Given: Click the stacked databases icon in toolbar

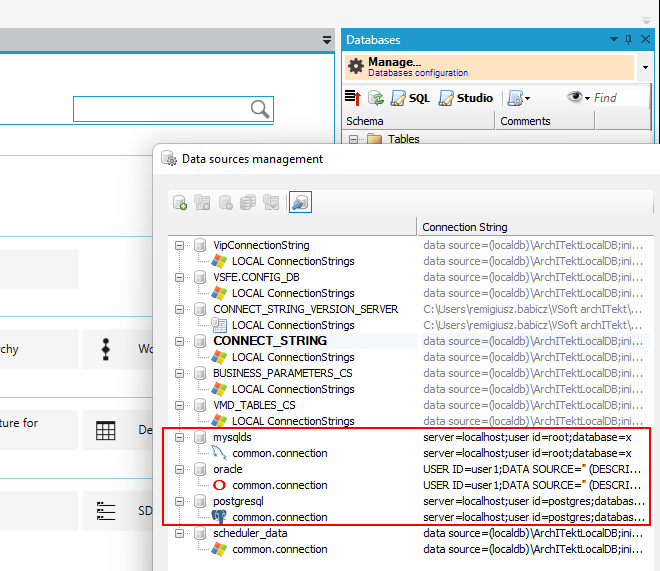Looking at the screenshot, I should [x=248, y=202].
